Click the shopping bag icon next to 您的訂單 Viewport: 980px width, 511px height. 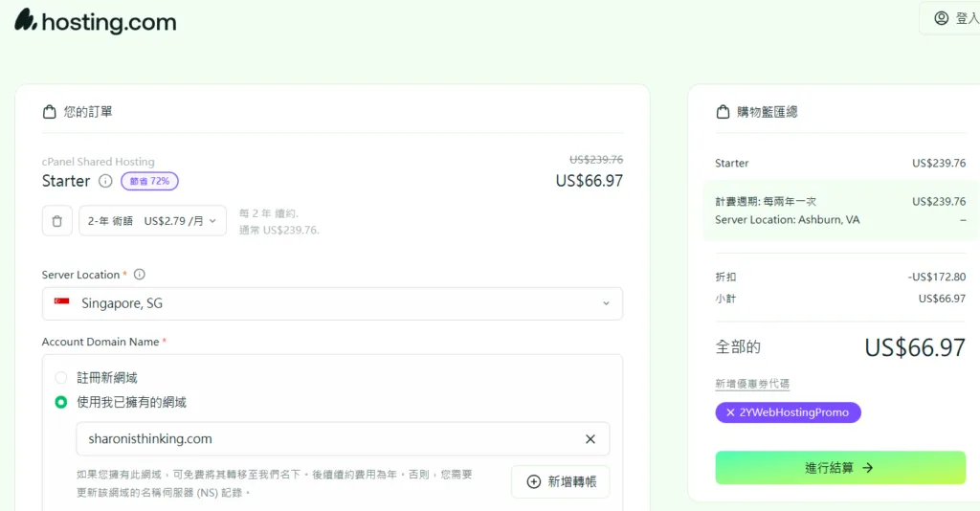coord(50,112)
